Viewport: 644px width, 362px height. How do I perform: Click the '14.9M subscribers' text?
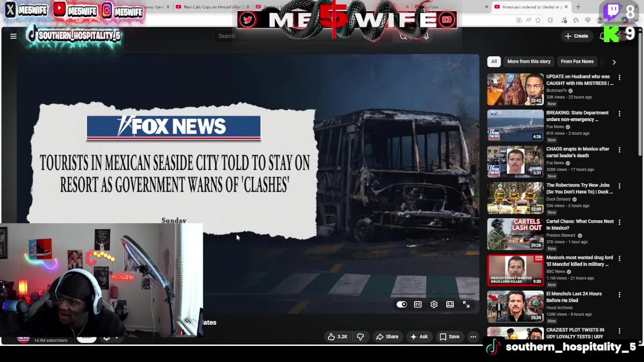point(51,340)
